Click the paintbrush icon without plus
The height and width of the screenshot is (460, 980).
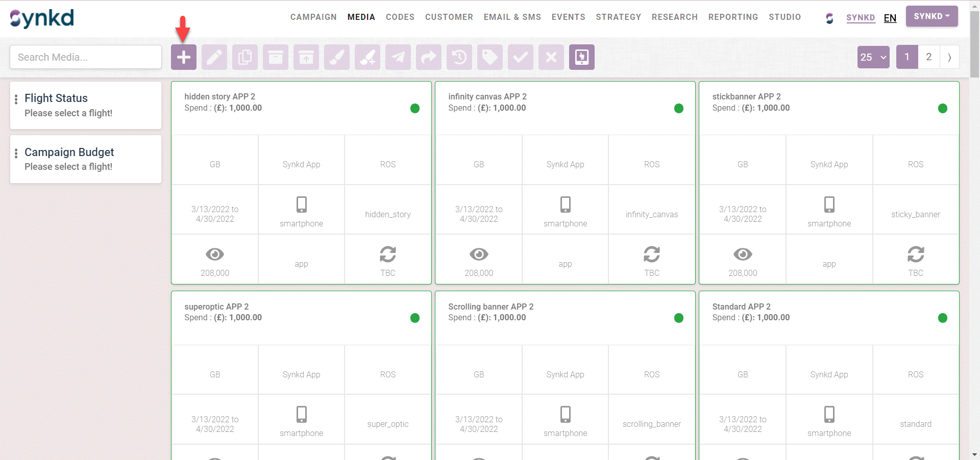click(337, 57)
